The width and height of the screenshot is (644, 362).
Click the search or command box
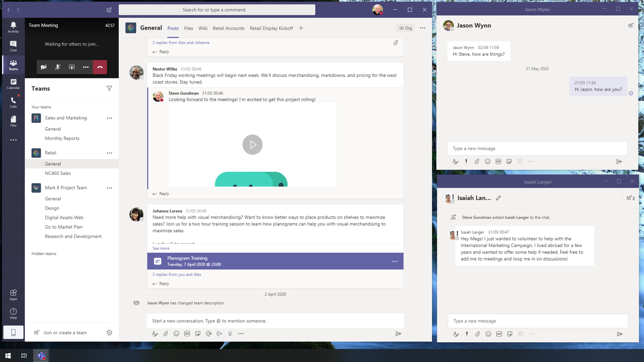[217, 10]
